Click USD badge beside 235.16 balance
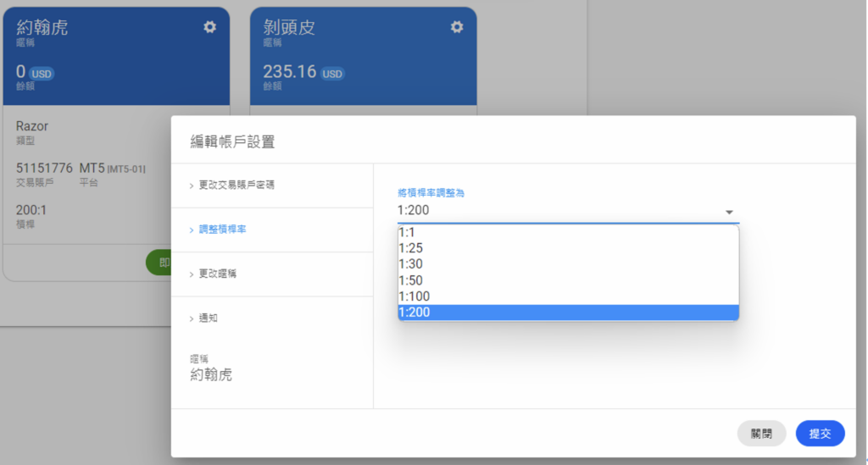 point(332,74)
